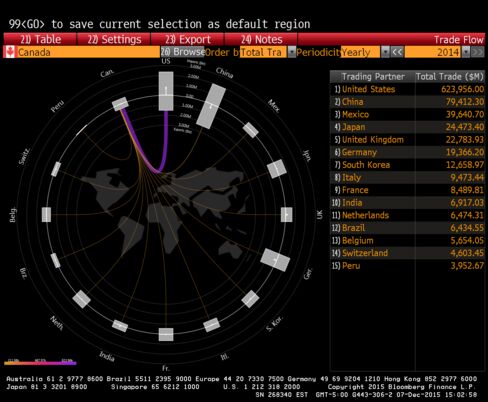Select 14) Switzerland row
This screenshot has width=488, height=402.
407,253
